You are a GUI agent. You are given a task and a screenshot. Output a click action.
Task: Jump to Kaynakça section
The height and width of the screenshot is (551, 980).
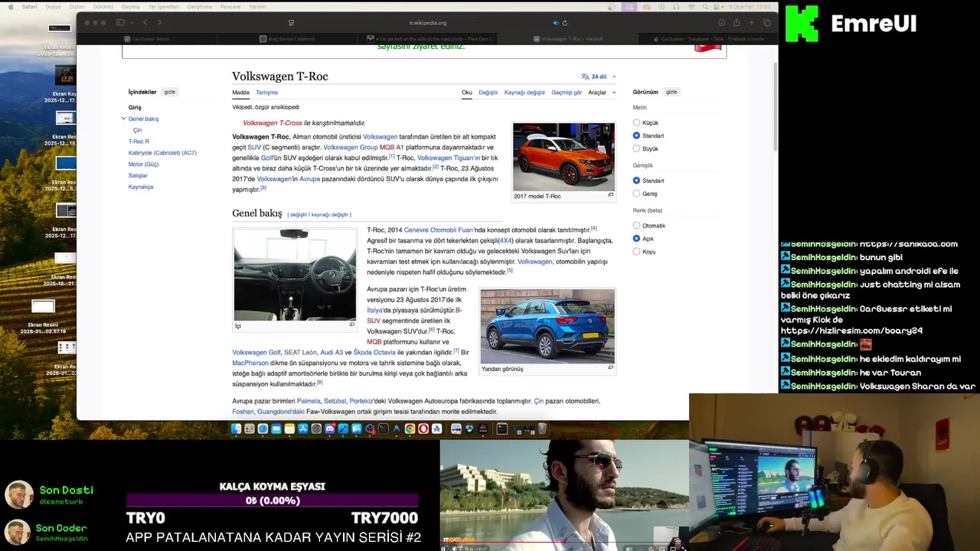pyautogui.click(x=141, y=187)
